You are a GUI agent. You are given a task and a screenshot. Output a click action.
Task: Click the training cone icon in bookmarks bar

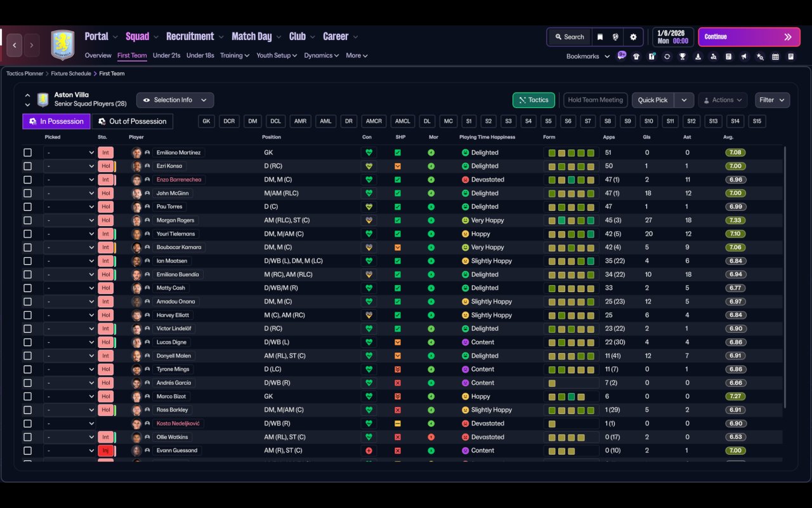coord(698,57)
